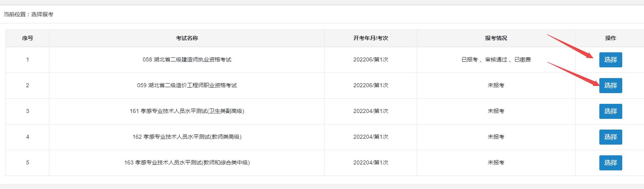644x189 pixels.
Task: Click the 当前位置：选择报考 breadcrumb text
Action: 28,14
